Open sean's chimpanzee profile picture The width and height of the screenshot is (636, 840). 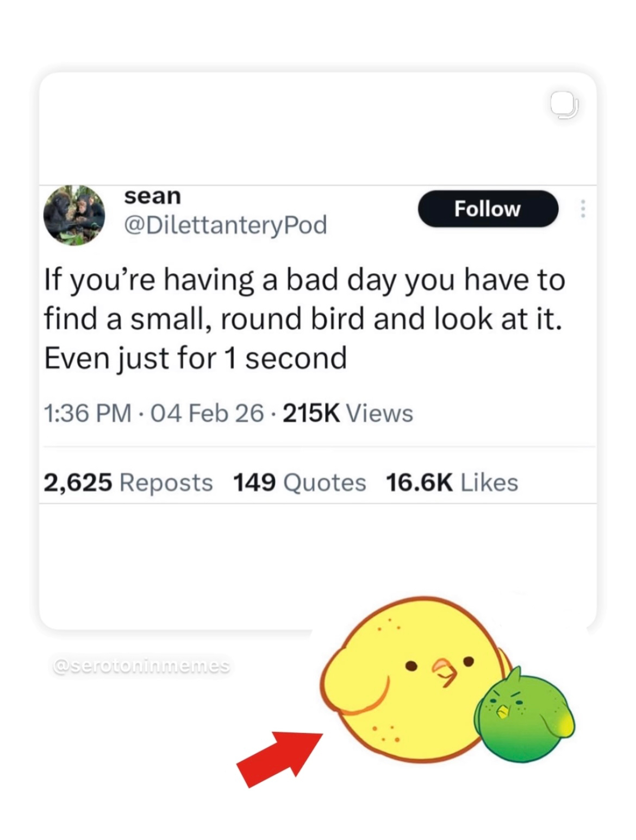[74, 215]
